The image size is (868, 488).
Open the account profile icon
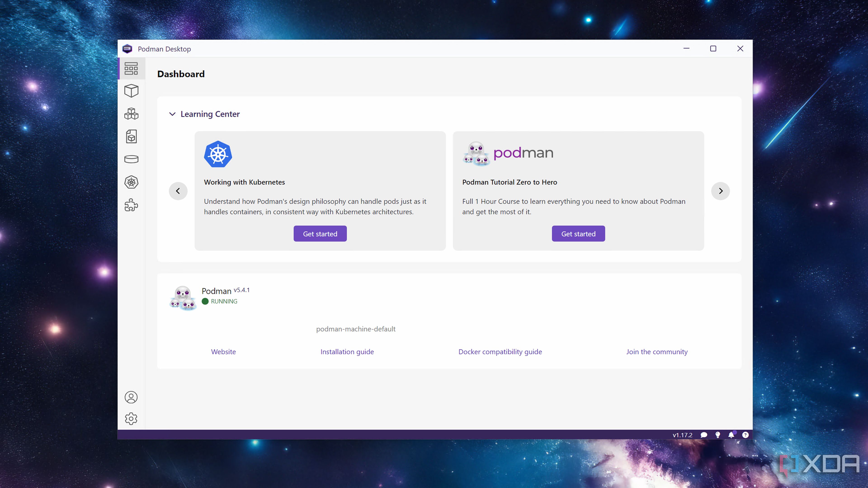(131, 397)
